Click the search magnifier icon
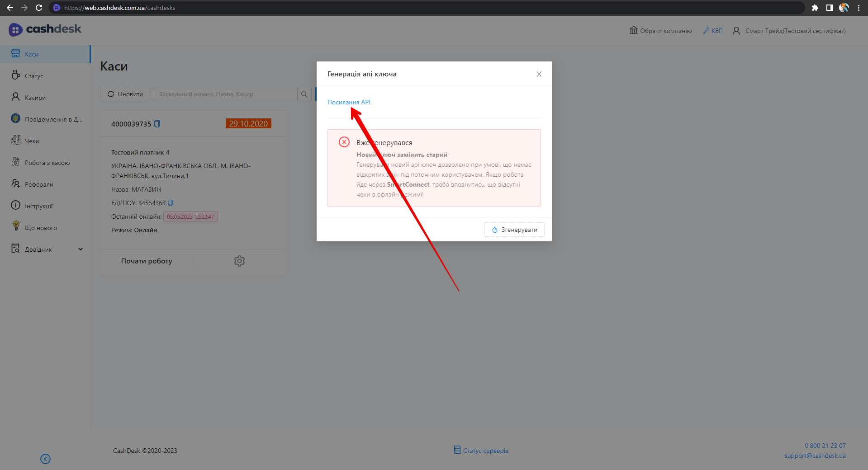Screen dimensions: 868x470 click(304, 94)
